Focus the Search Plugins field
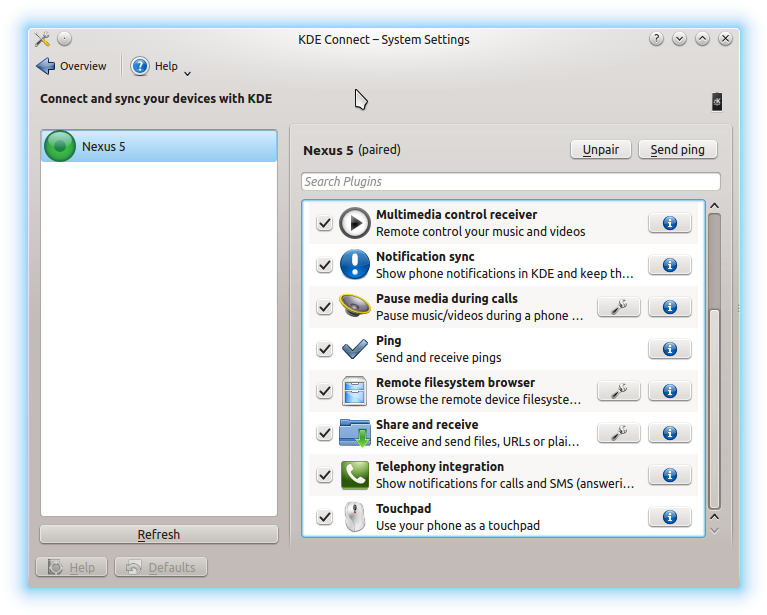Image resolution: width=767 pixels, height=615 pixels. [x=510, y=182]
